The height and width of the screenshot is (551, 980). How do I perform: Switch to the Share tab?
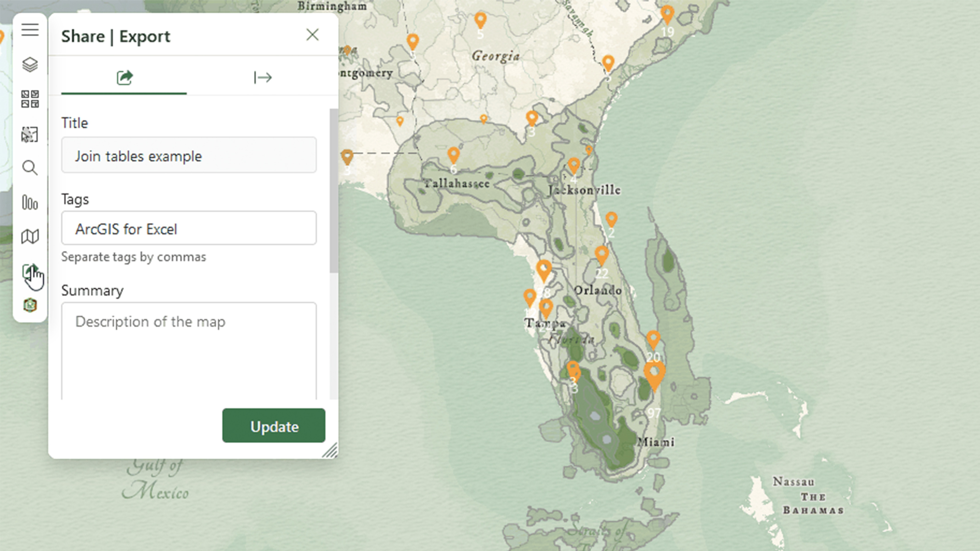pos(124,77)
